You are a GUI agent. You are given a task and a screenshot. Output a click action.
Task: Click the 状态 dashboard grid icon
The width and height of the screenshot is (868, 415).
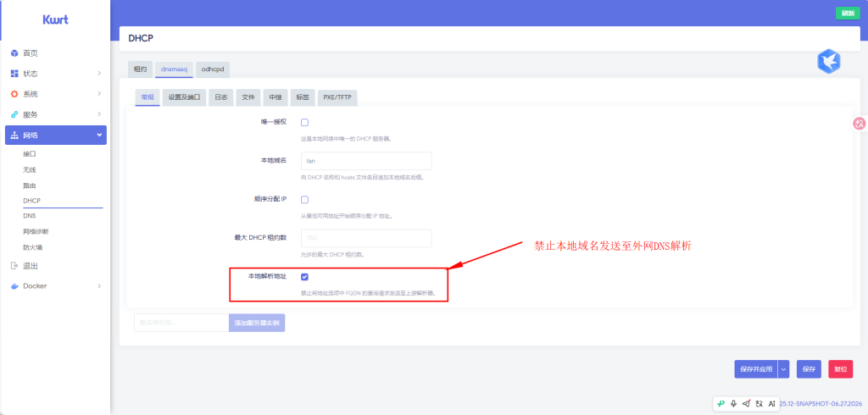(14, 74)
